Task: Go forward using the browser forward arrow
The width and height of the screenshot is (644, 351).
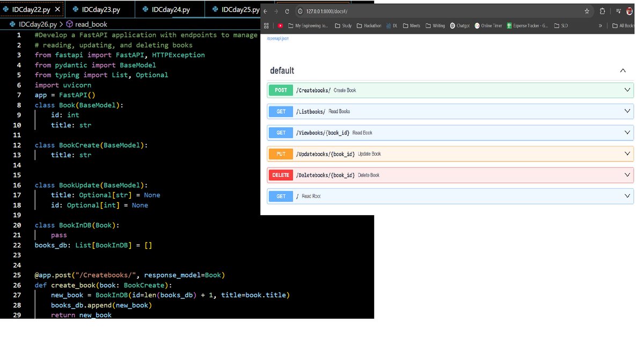Action: coord(276,11)
